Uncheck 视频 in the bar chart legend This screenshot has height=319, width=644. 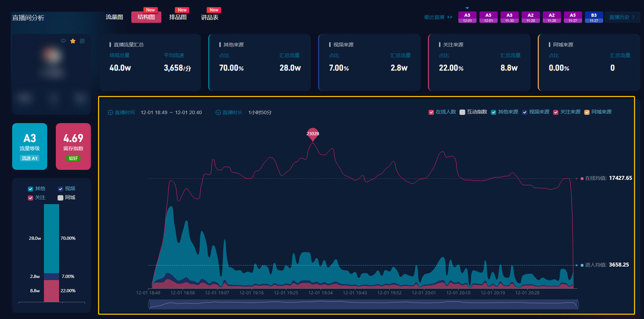(60, 189)
